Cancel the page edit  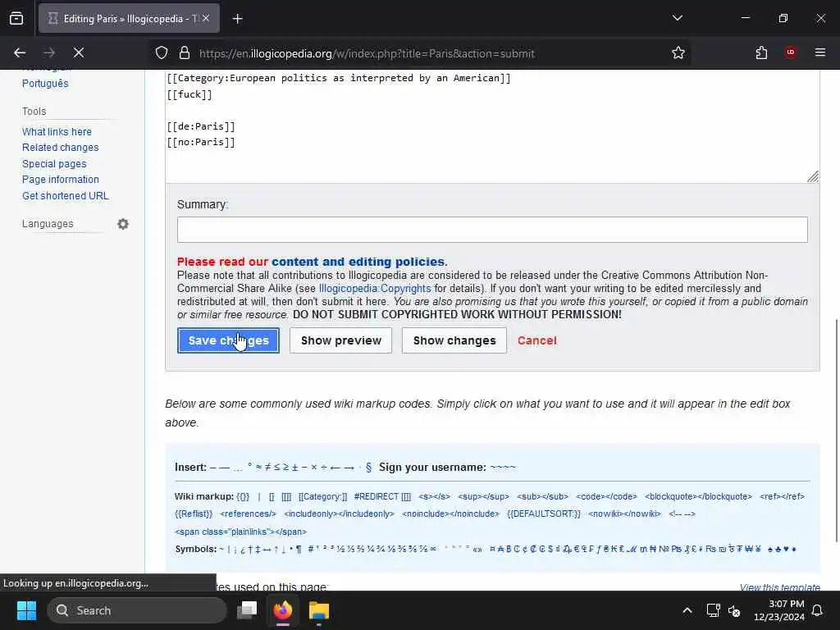536,340
